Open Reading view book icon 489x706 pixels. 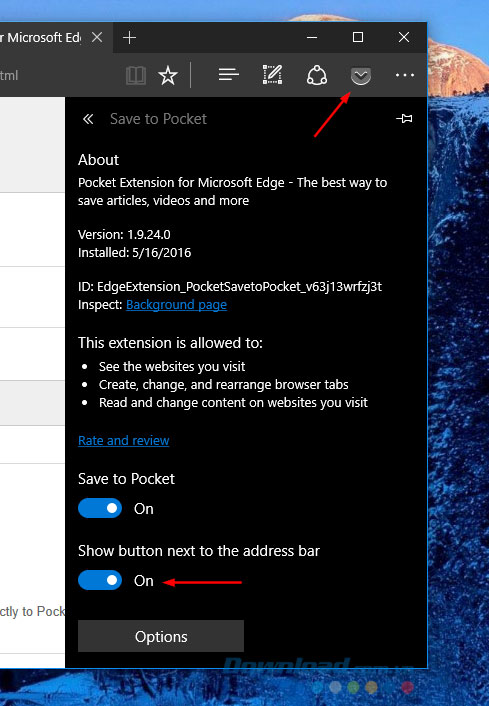136,76
